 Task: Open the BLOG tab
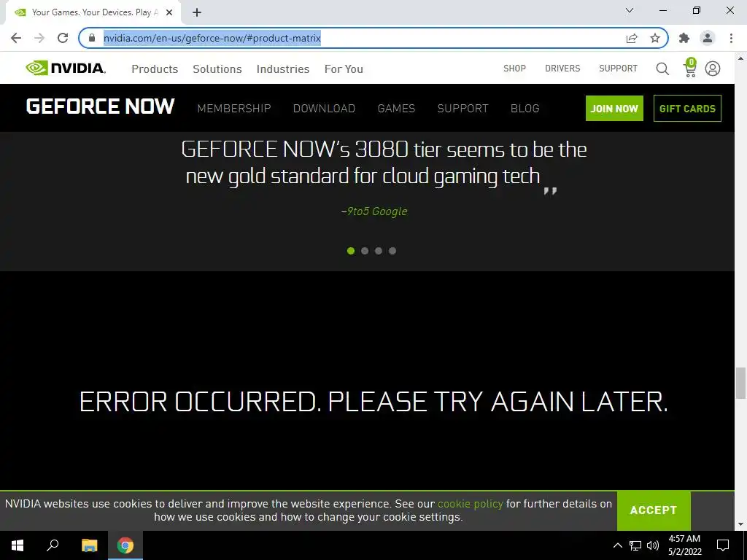click(525, 109)
